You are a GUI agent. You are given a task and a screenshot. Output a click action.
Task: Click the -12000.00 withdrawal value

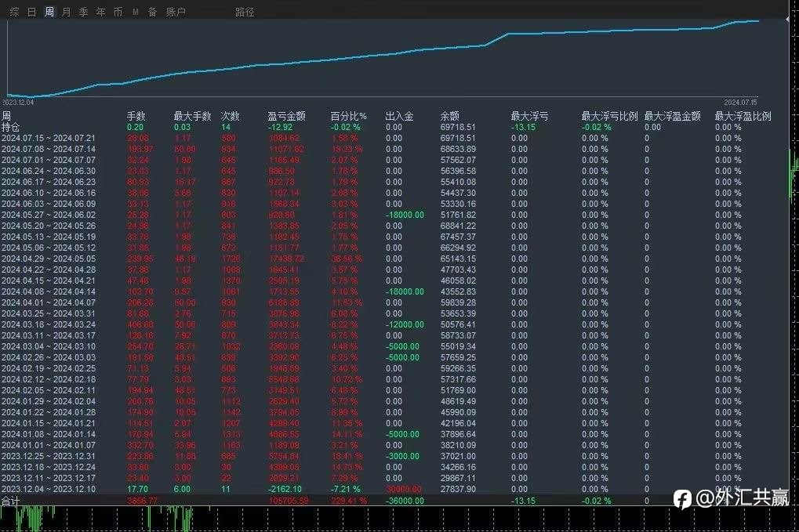coord(405,324)
